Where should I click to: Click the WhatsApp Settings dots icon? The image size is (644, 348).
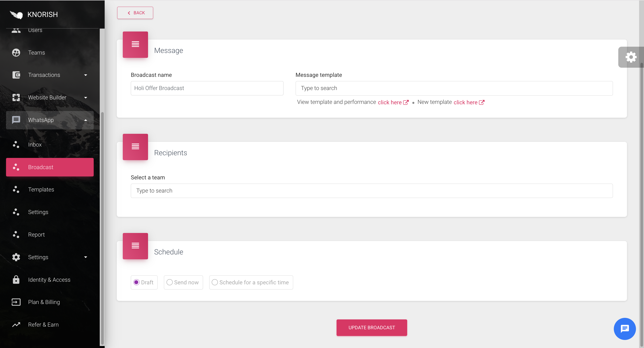click(16, 212)
